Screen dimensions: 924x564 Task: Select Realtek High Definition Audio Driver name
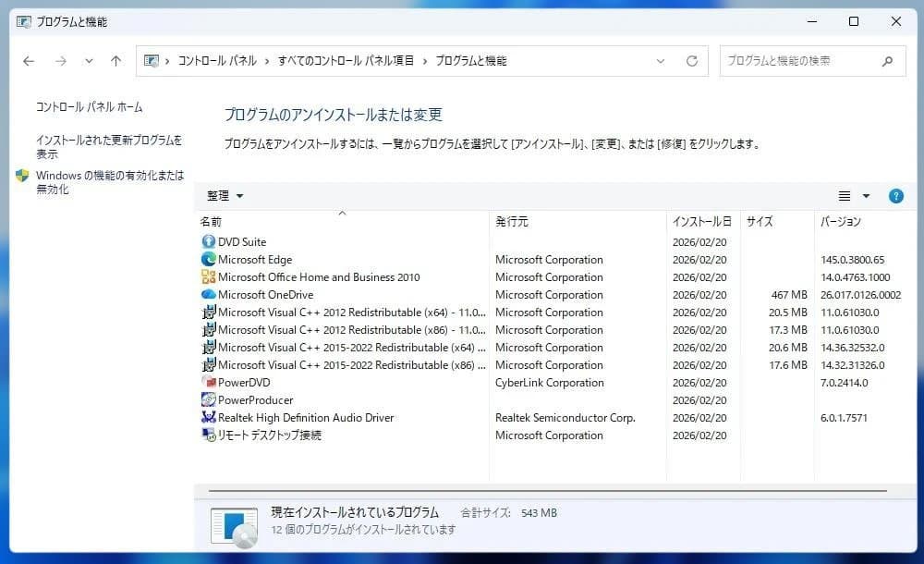pyautogui.click(x=306, y=418)
